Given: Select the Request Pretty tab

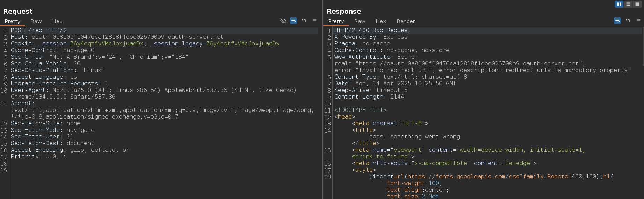Looking at the screenshot, I should click(13, 21).
